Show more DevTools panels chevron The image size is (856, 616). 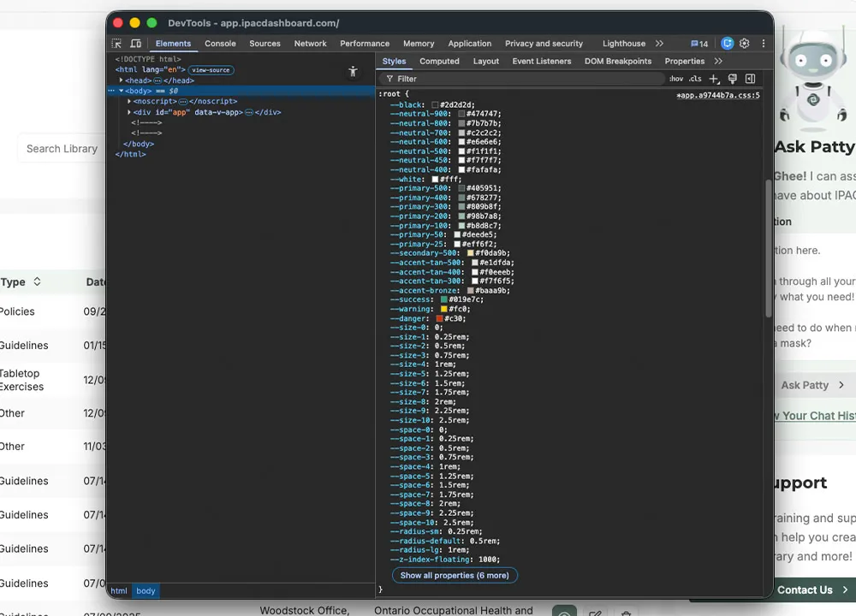pos(659,44)
